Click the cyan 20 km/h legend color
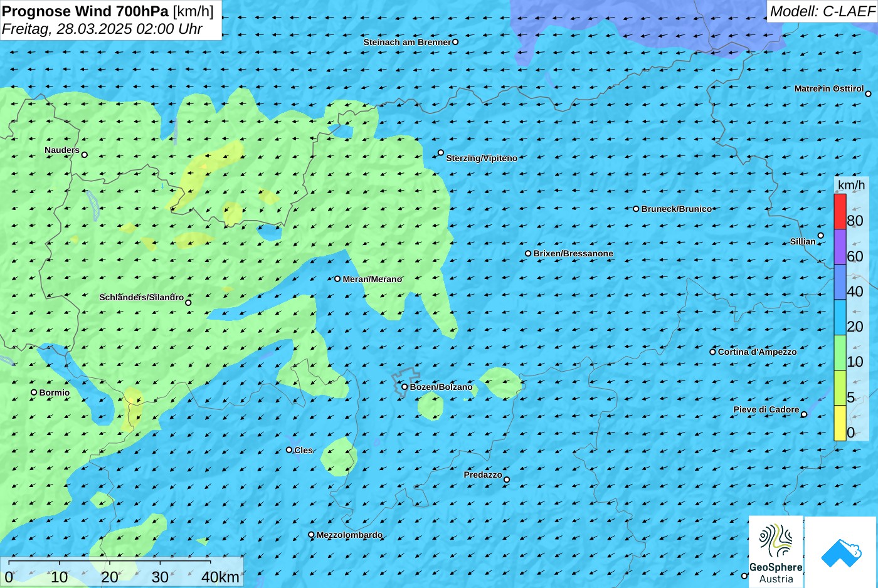Screen dimensions: 878x588 (840, 318)
